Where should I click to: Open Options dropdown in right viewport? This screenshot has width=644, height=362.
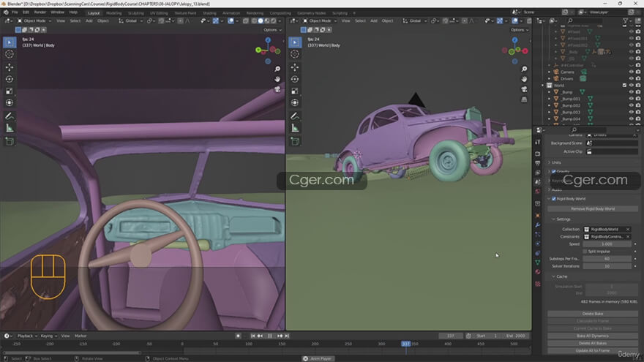click(x=520, y=30)
